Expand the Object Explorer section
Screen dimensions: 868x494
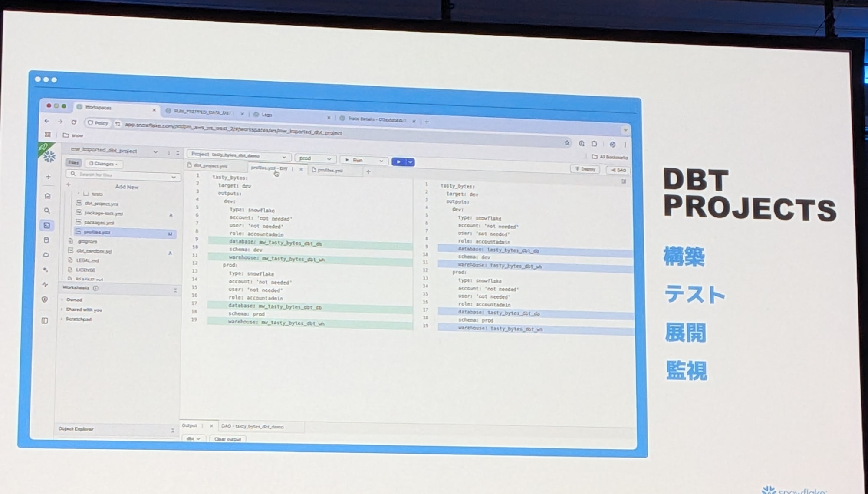pos(173,430)
